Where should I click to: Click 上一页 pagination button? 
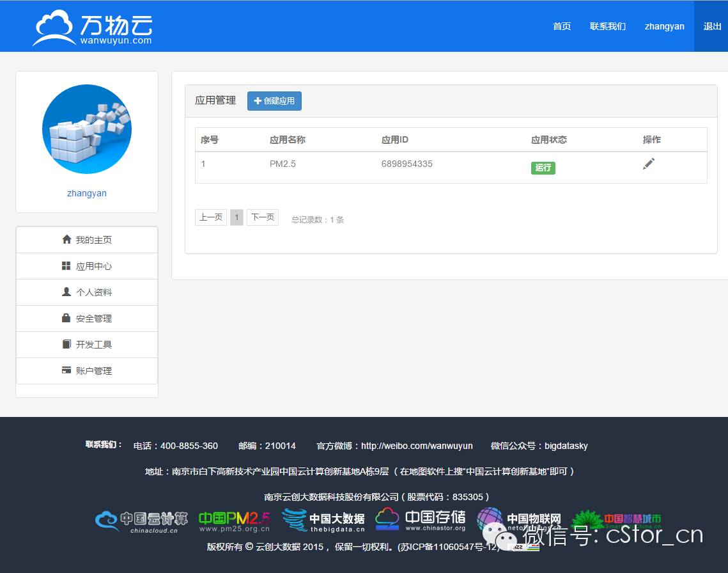click(x=210, y=217)
